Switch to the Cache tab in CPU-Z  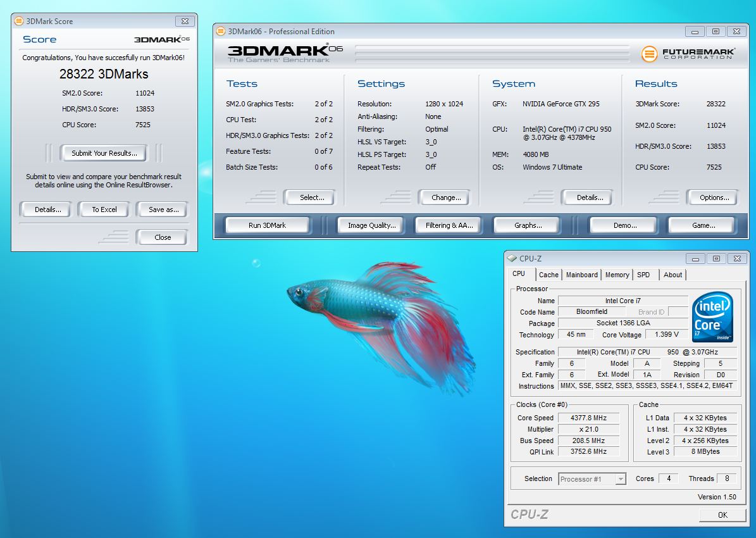coord(548,275)
